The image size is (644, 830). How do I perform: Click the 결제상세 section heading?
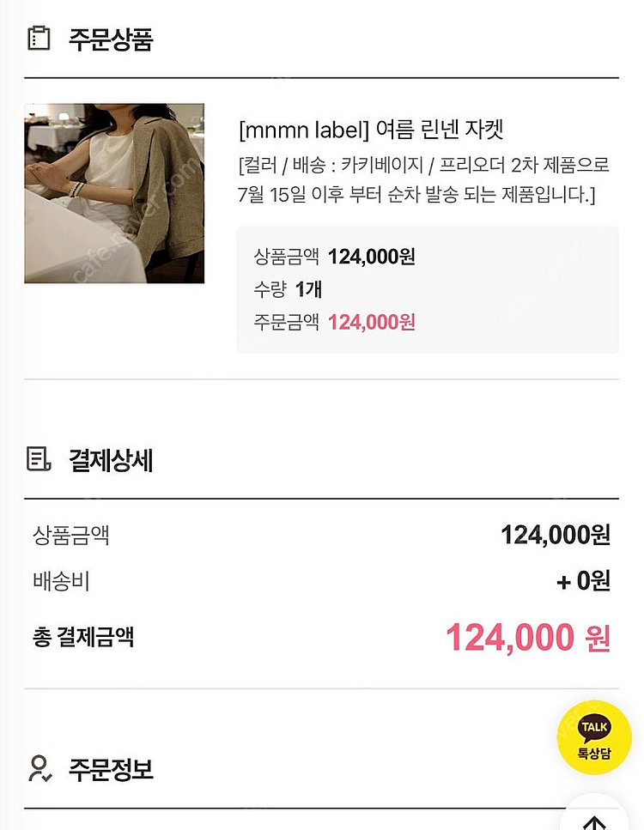[110, 461]
